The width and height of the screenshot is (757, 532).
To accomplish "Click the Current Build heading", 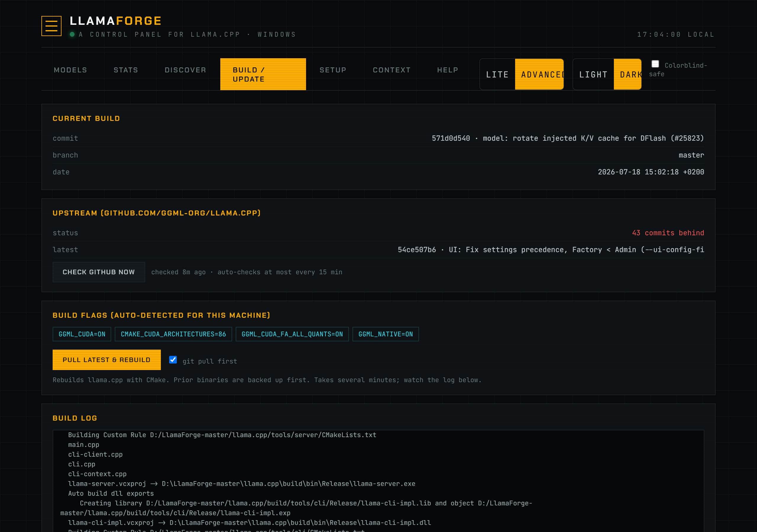I will coord(86,118).
